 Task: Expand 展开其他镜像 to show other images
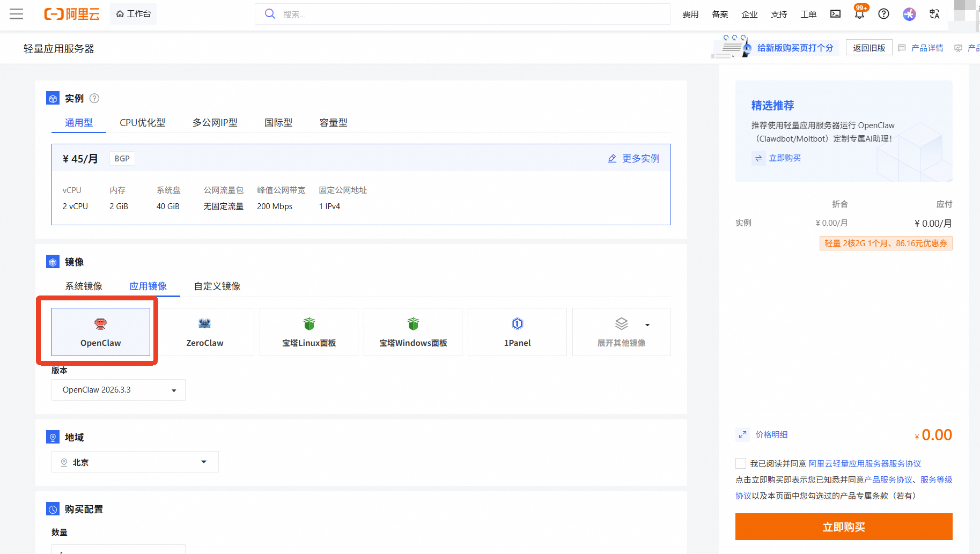[x=621, y=332]
